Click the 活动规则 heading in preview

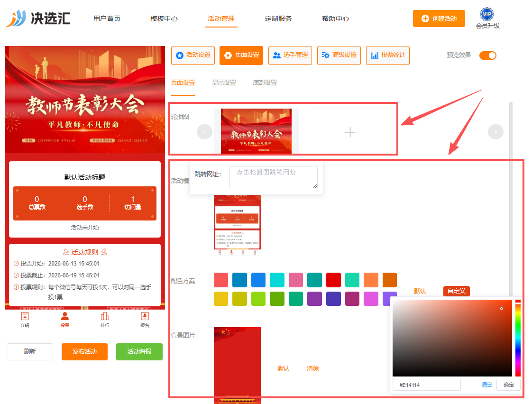click(85, 252)
